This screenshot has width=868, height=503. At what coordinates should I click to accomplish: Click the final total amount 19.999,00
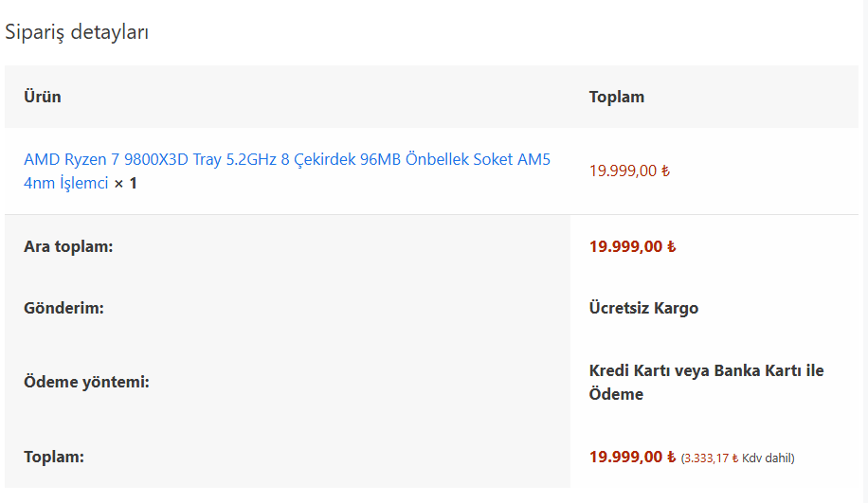coord(625,457)
